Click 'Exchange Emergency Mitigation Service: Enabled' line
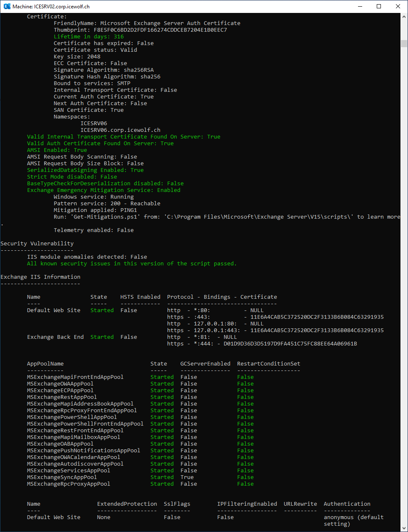Image resolution: width=408 pixels, height=532 pixels. [104, 190]
